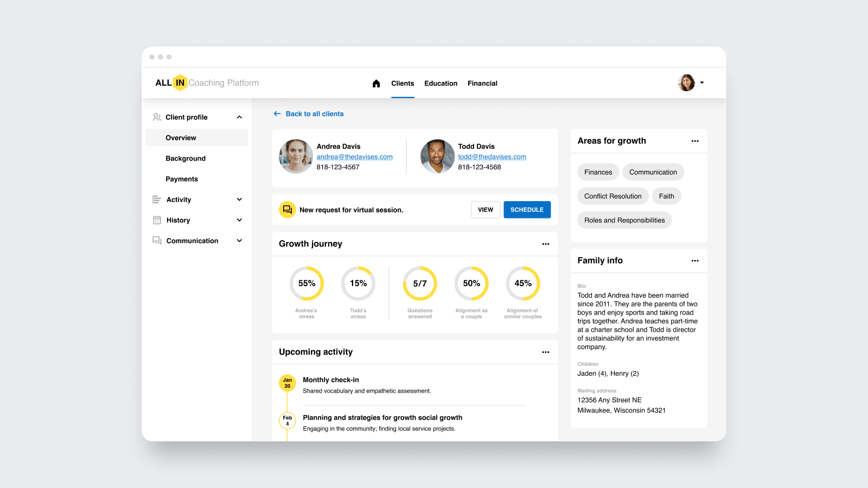868x488 pixels.
Task: Expand the Communication sidebar section
Action: [x=239, y=241]
